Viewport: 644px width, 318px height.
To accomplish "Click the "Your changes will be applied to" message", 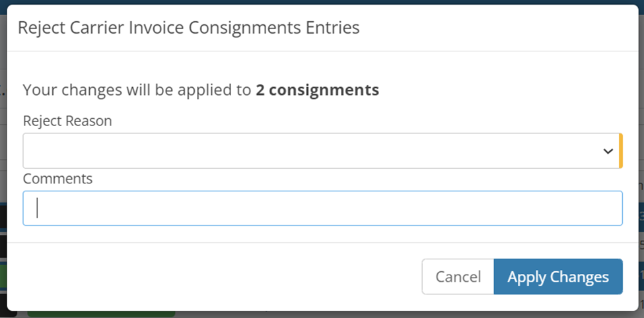I will 137,90.
